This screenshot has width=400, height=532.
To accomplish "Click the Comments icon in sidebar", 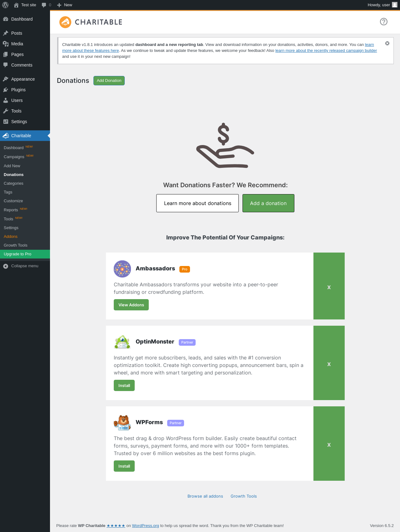I will 6,65.
